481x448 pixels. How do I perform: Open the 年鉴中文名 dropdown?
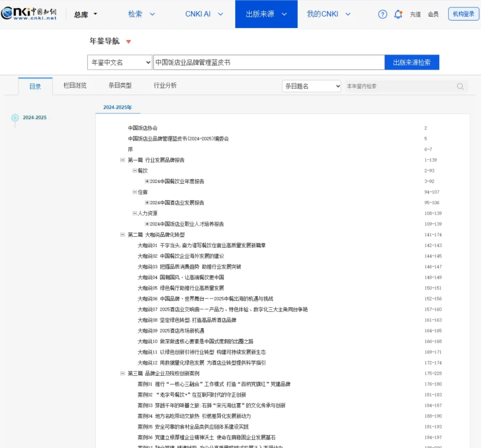click(119, 62)
